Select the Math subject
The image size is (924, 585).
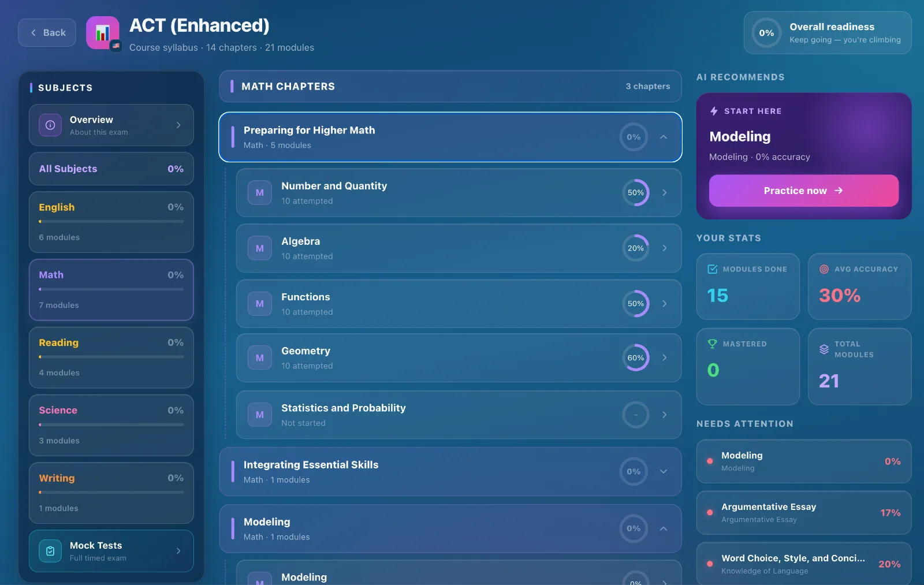(x=111, y=290)
